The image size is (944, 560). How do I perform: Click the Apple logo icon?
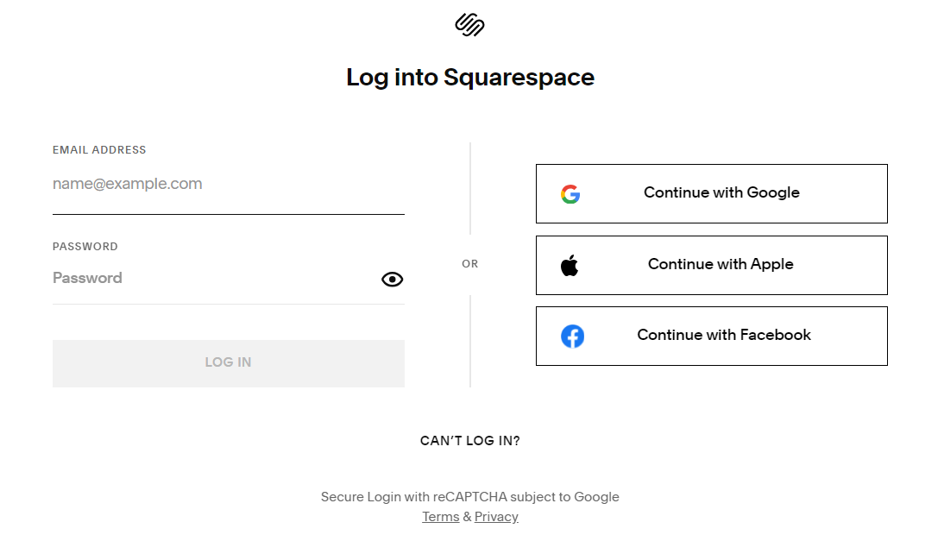coord(570,265)
